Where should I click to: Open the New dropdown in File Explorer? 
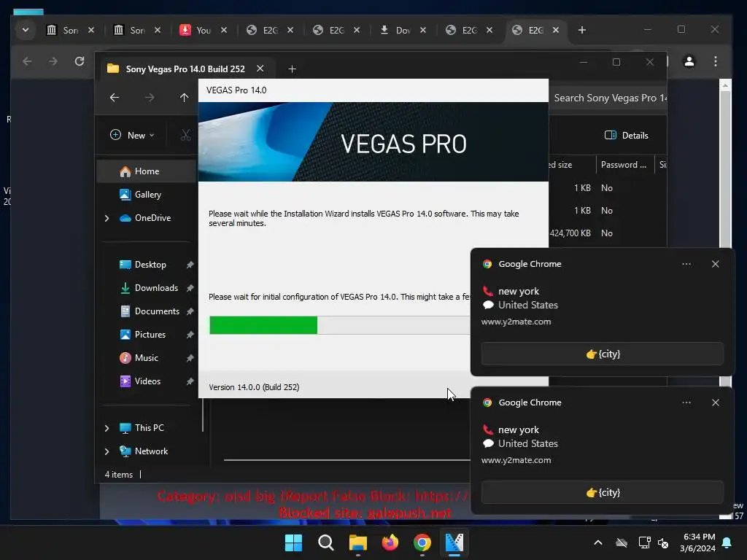tap(132, 135)
